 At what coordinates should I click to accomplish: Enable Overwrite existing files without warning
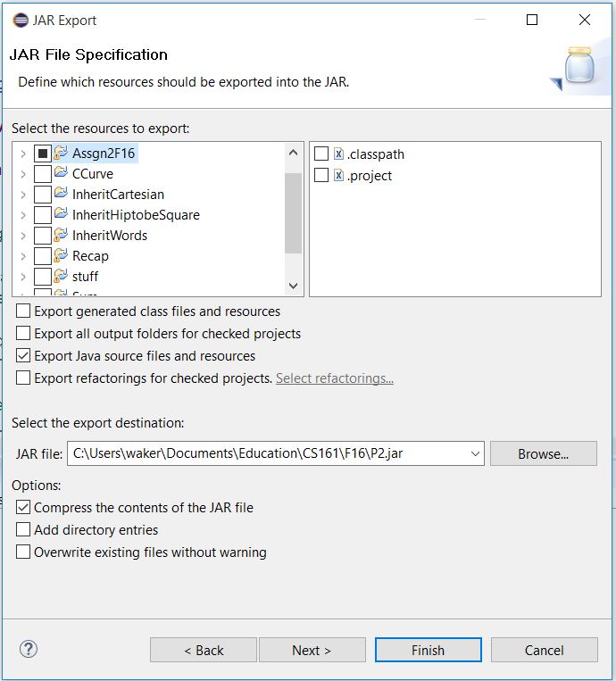click(x=23, y=552)
